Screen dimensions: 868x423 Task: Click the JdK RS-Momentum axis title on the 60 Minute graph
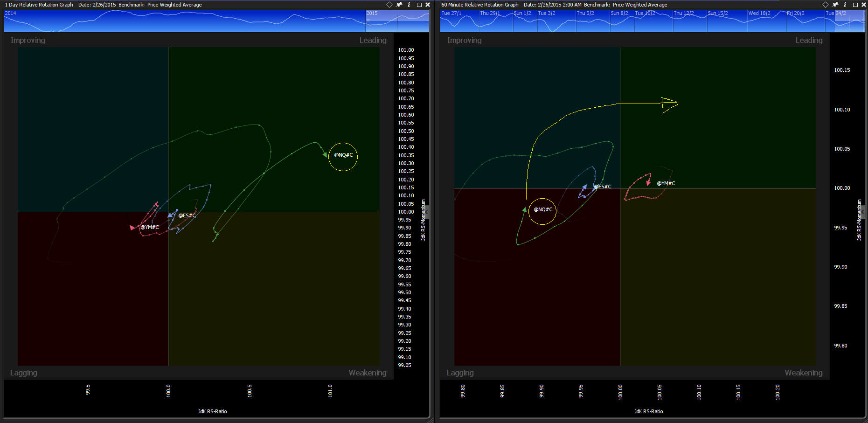coord(859,220)
